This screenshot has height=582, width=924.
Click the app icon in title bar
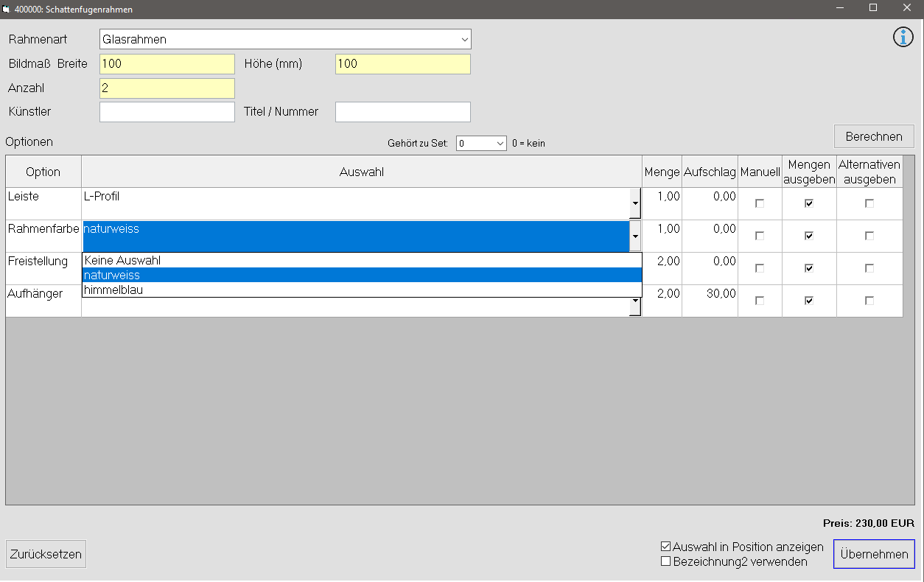coord(7,10)
